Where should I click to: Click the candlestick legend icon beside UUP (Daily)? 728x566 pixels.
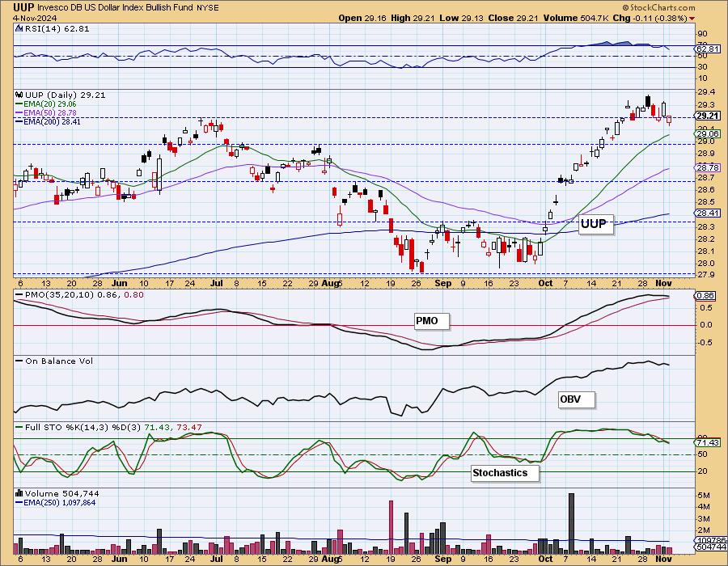[19, 95]
